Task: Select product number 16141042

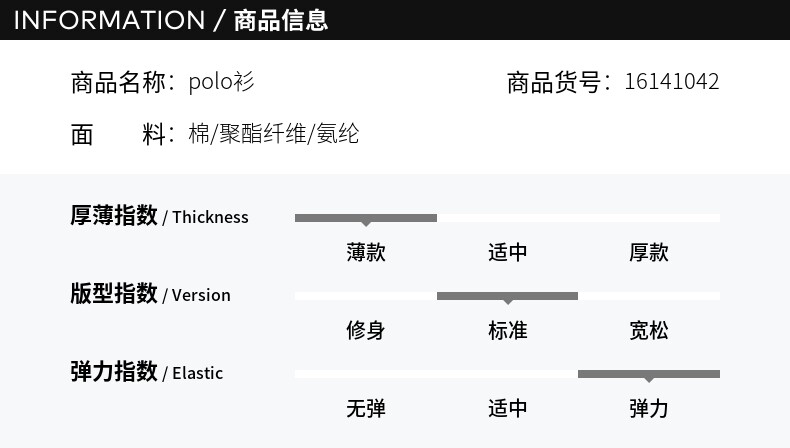Action: [671, 82]
